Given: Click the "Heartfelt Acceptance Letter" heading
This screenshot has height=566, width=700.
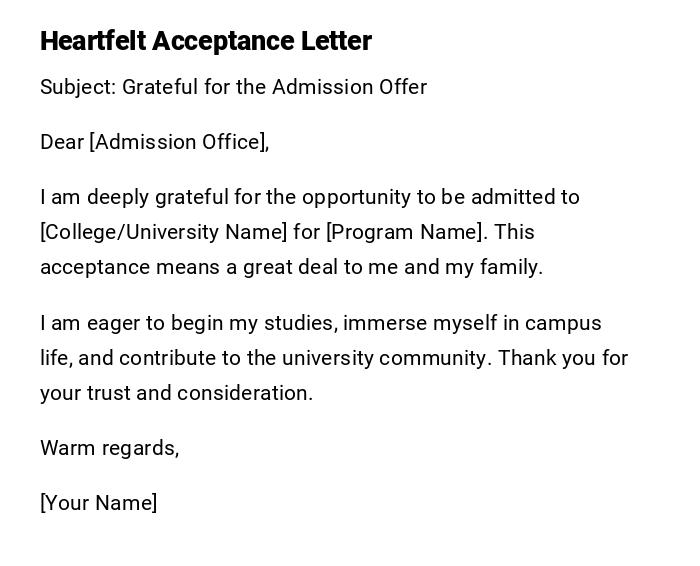Looking at the screenshot, I should point(206,41).
